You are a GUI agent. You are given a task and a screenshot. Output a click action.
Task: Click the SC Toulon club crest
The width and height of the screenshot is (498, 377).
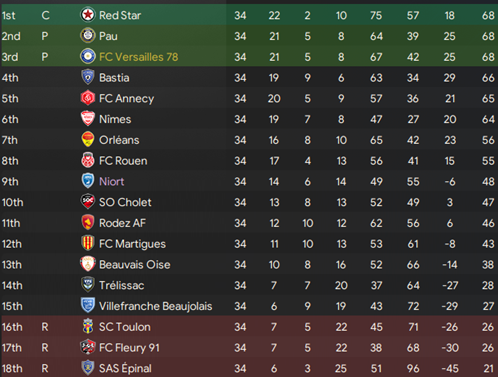[88, 326]
